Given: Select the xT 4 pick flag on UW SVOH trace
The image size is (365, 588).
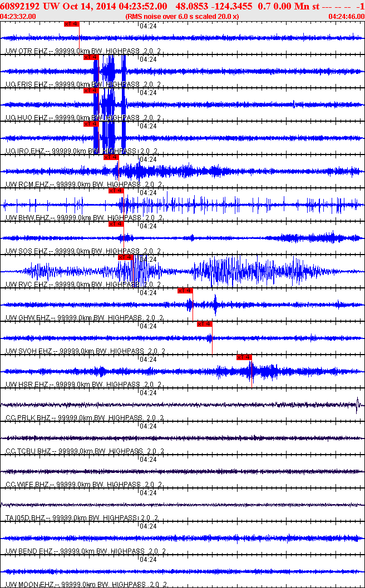Looking at the screenshot, I should coord(205,324).
